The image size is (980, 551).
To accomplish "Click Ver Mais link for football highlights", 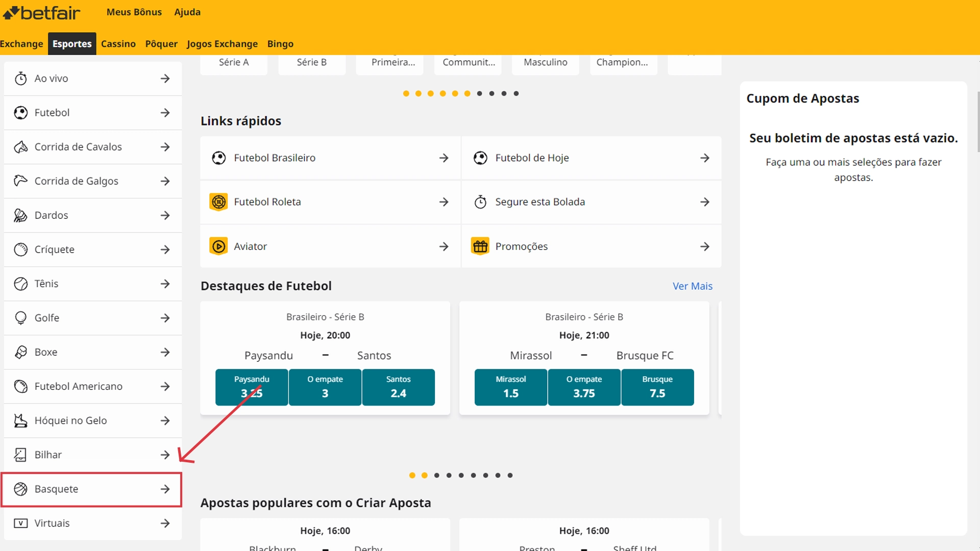I will click(x=693, y=286).
